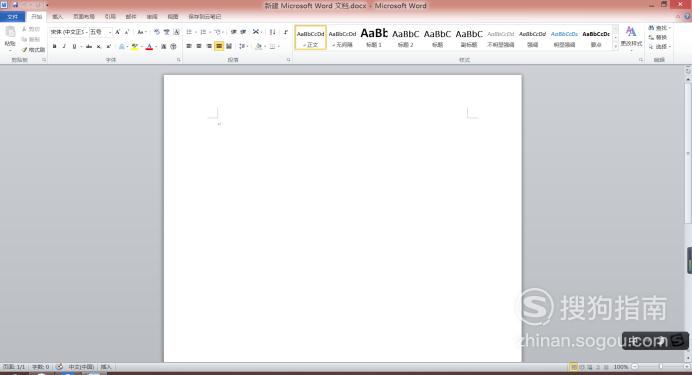Toggle Align Text Right
This screenshot has height=375, width=692.
(x=209, y=46)
